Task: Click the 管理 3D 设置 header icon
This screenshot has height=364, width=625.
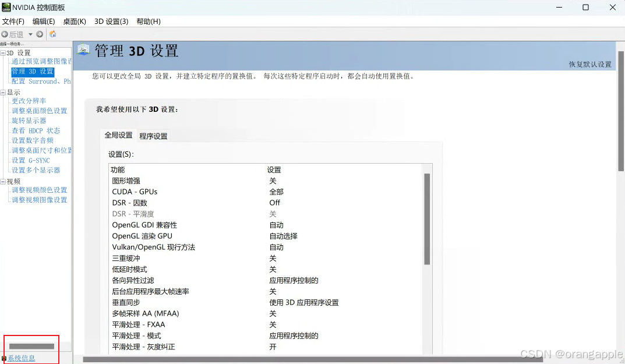Action: coord(83,50)
